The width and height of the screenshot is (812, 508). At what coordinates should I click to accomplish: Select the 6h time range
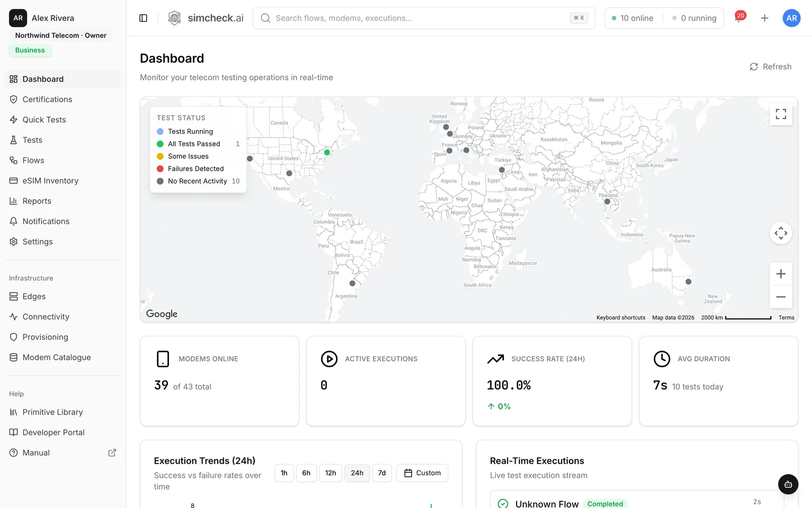pos(307,473)
